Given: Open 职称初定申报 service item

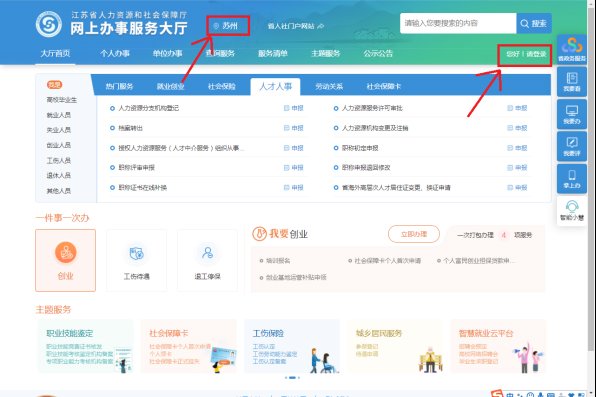Looking at the screenshot, I should coord(360,148).
